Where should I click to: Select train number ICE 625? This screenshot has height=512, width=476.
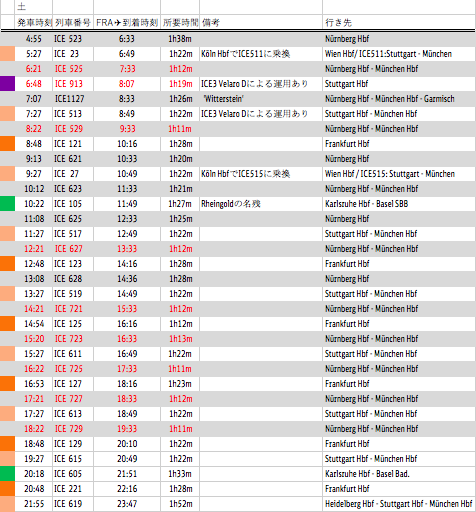(x=68, y=219)
